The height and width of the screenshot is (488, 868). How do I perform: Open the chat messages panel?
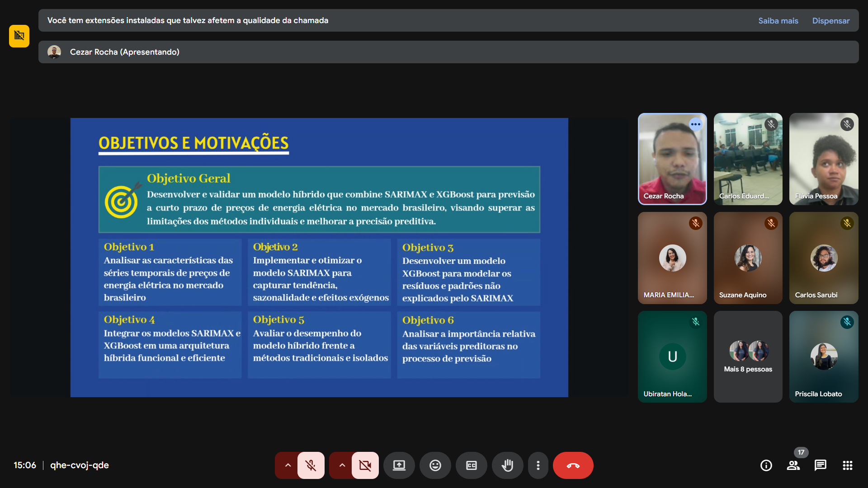coord(820,465)
